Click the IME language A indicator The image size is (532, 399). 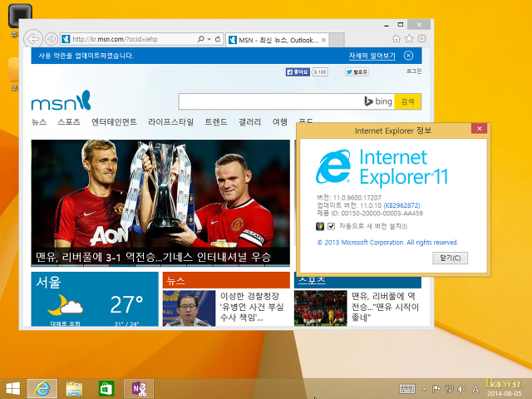coord(475,389)
